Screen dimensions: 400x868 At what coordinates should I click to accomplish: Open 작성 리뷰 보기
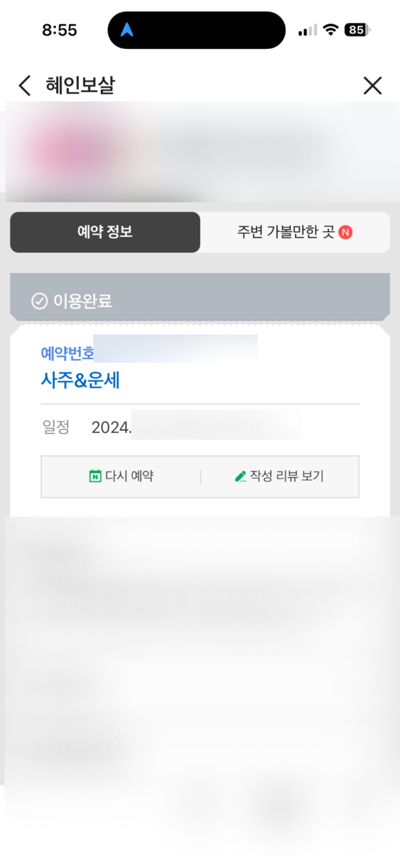pos(286,476)
